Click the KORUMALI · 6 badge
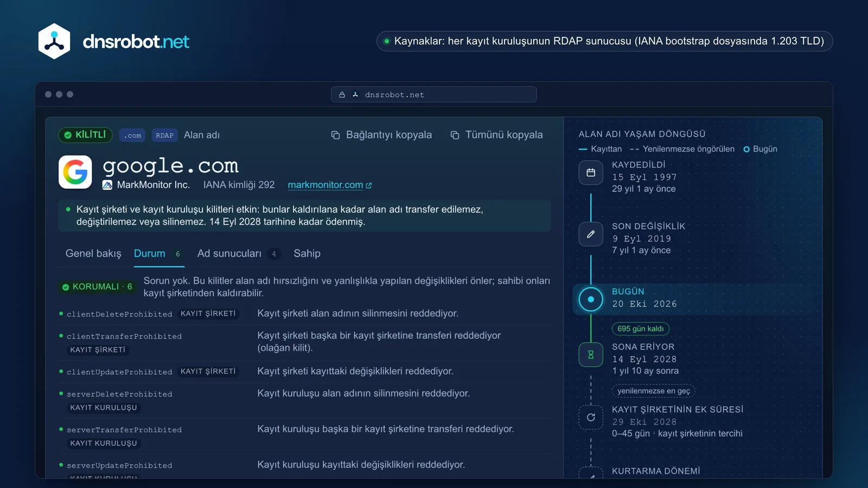This screenshot has height=488, width=868. (98, 287)
